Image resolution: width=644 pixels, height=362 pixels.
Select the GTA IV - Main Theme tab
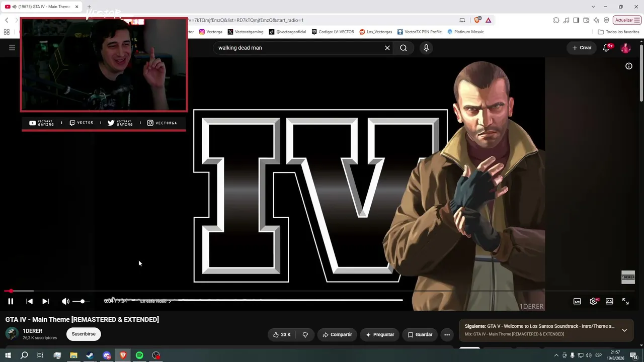pos(41,7)
